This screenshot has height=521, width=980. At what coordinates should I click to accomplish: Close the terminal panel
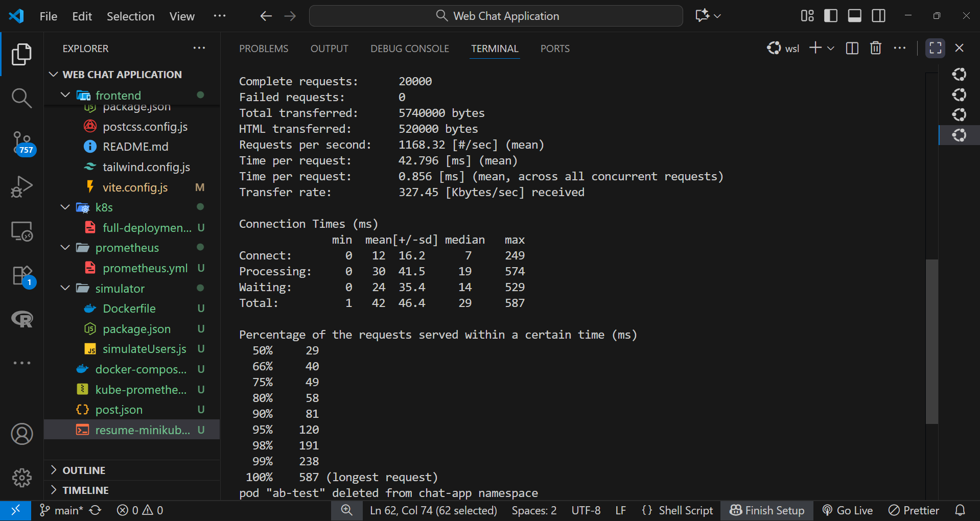click(960, 48)
